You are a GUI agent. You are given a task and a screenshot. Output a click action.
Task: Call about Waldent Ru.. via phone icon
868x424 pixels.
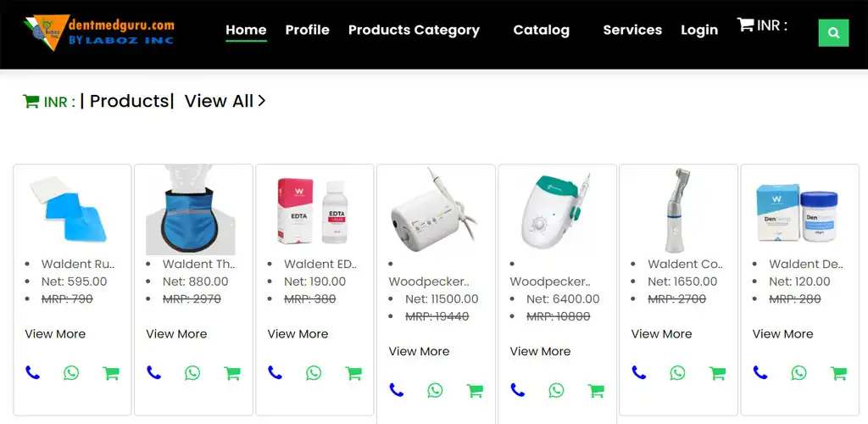tap(33, 372)
